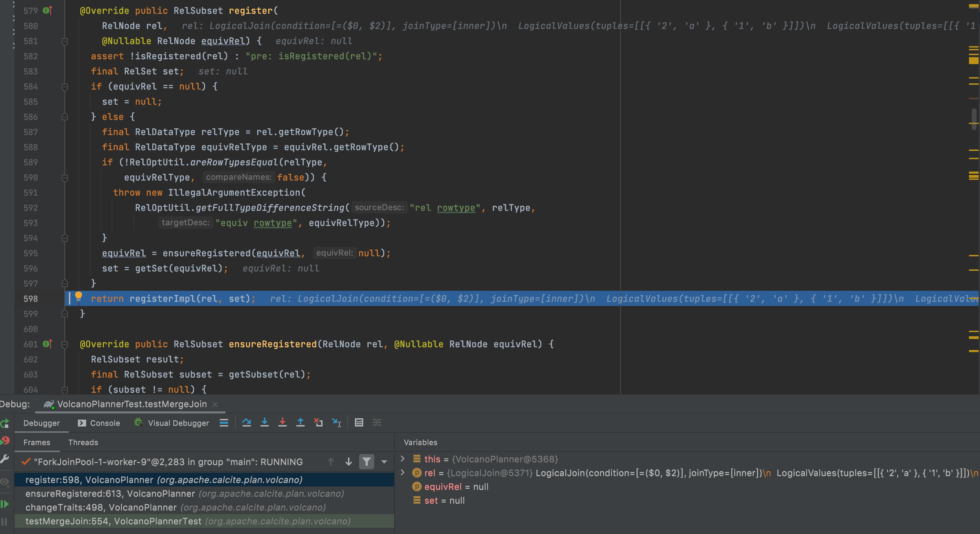
Task: Click the yellow intention lightbulb at line 598
Action: click(x=78, y=296)
